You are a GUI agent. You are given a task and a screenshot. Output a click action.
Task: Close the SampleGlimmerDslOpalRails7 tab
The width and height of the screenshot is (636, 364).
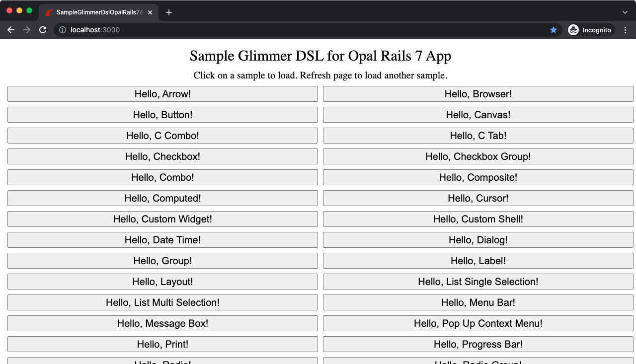pyautogui.click(x=150, y=12)
